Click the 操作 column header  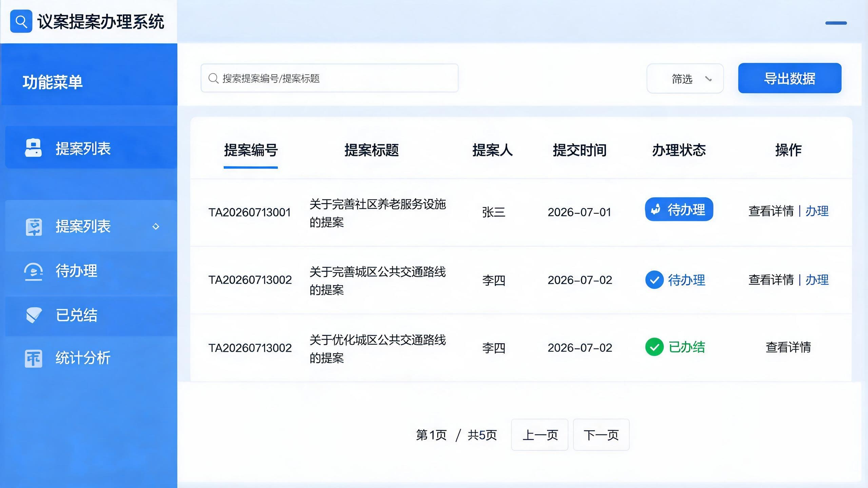point(788,150)
